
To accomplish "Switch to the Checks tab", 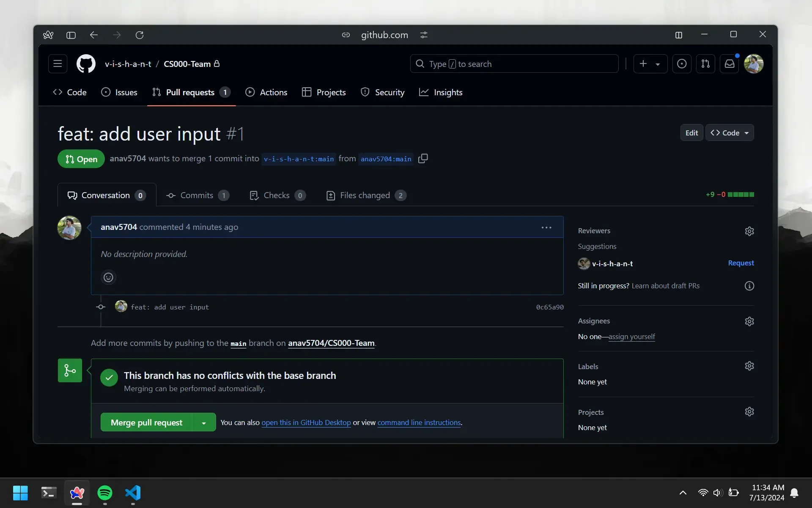I will [x=277, y=195].
